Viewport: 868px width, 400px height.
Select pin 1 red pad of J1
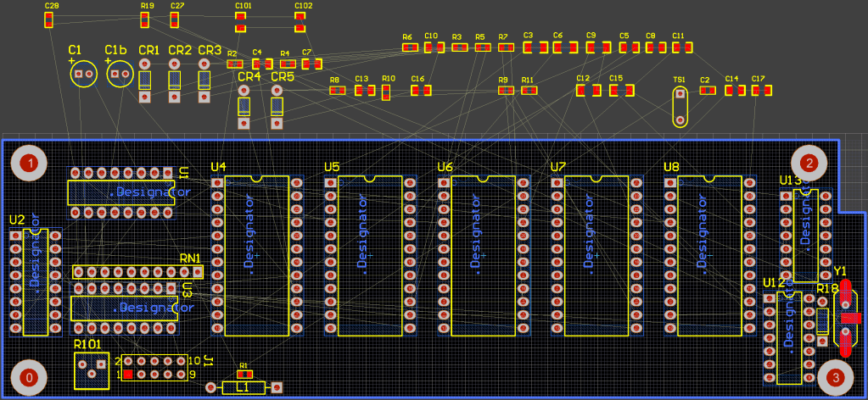pos(128,374)
